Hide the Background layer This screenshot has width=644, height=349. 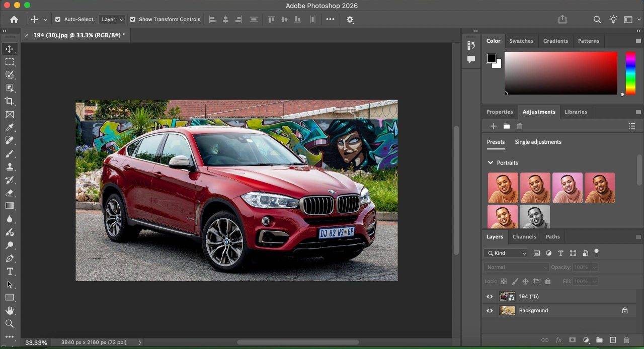tap(490, 311)
